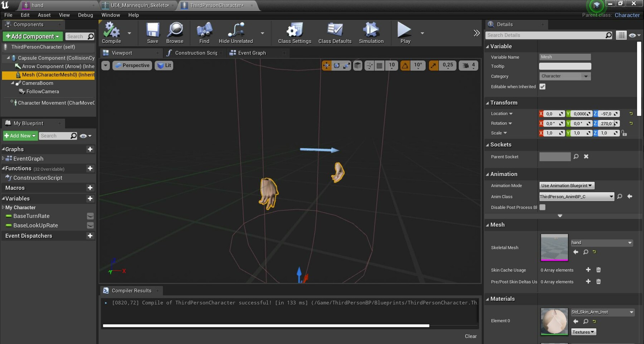The width and height of the screenshot is (644, 344).
Task: Toggle the scale lock icon
Action: coord(624,133)
